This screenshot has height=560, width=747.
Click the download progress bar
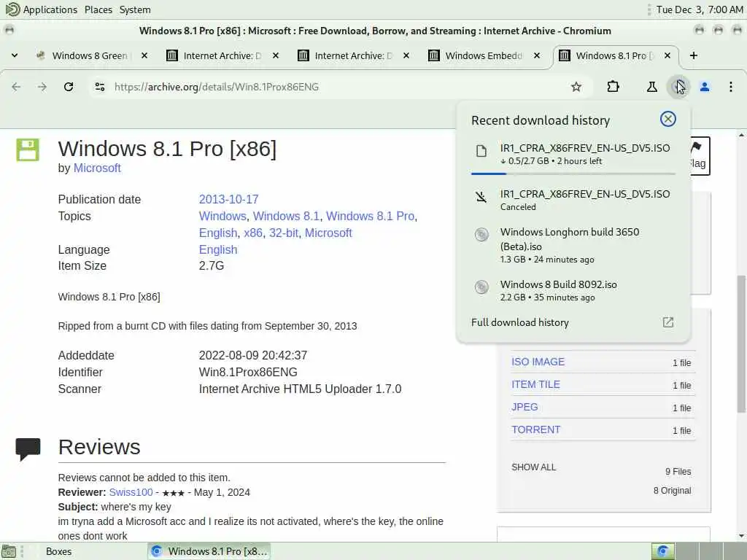573,174
